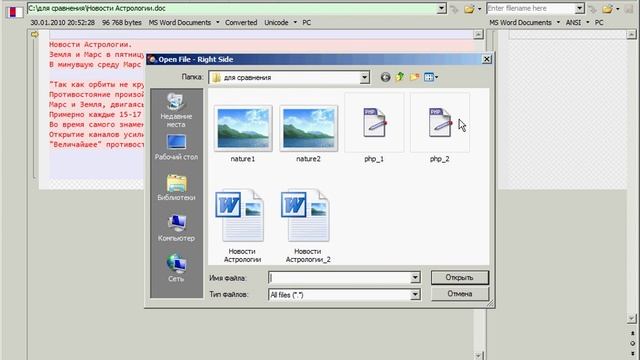Click the file date '30.01.2010 20:52:28'
Viewport: 640px width, 360px height.
(x=62, y=22)
